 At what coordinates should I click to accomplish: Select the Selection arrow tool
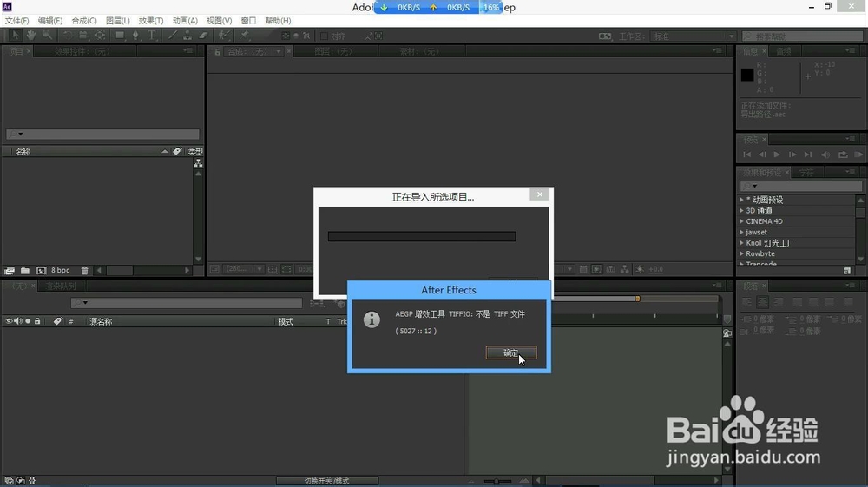click(16, 36)
